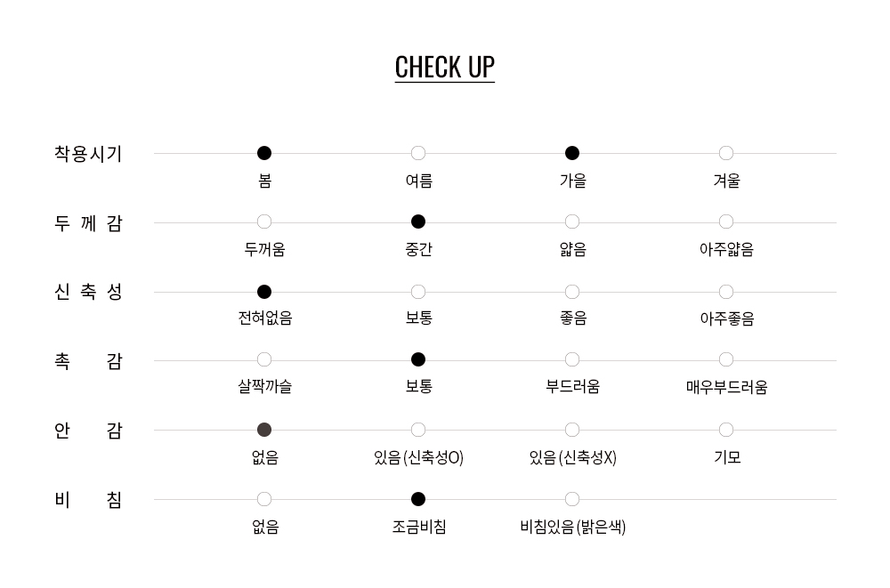
Task: Choose the 아주좋음 dot in the 신축성 row
Action: pyautogui.click(x=726, y=292)
